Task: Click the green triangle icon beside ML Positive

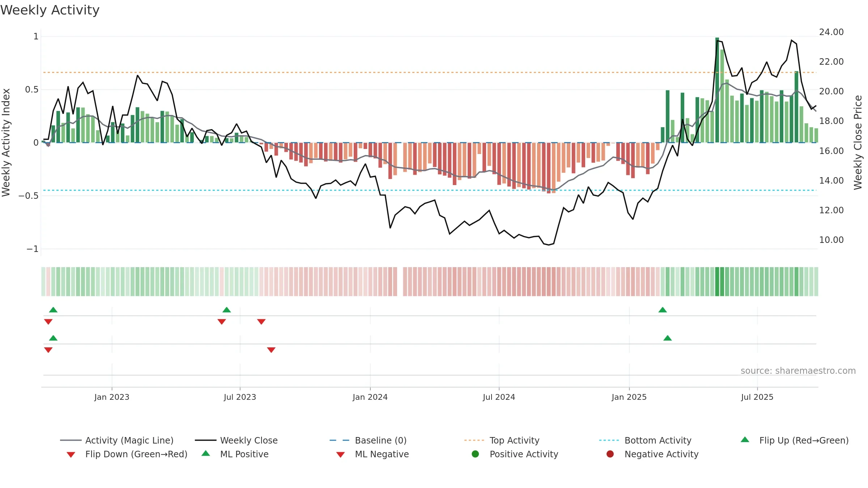Action: pos(206,453)
